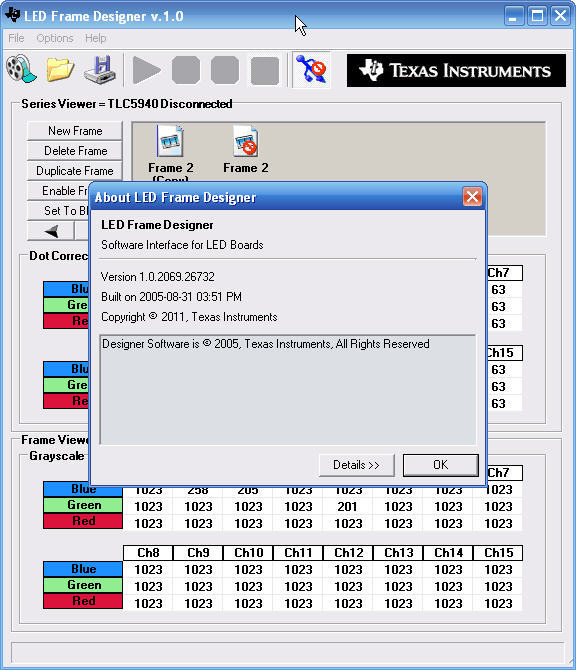
Task: Click the Ch13 grayscale column header
Action: pyautogui.click(x=398, y=553)
